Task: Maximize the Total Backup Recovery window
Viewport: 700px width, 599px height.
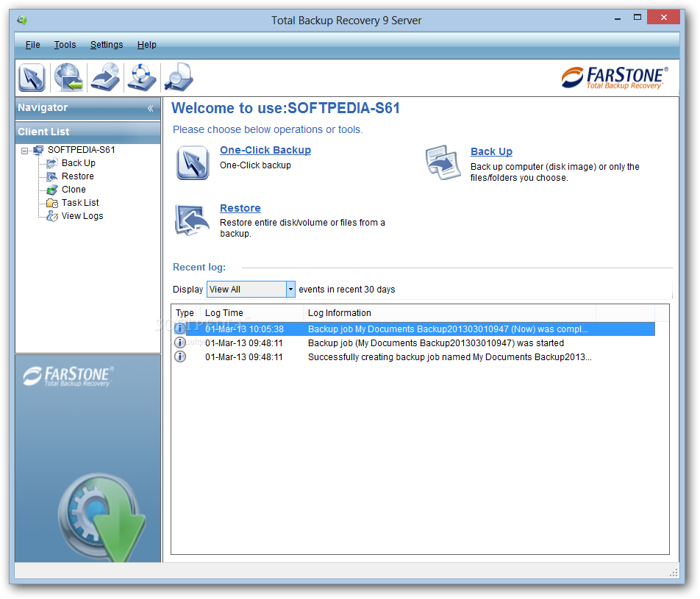Action: (x=637, y=18)
